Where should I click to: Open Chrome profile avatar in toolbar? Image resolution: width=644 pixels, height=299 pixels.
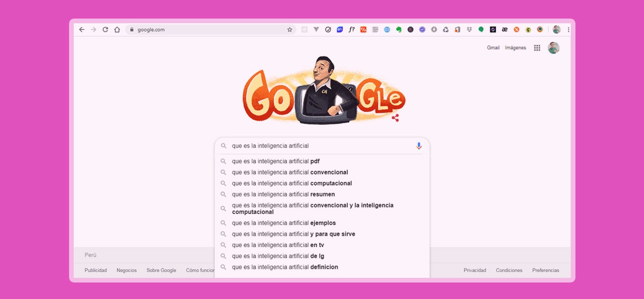556,29
